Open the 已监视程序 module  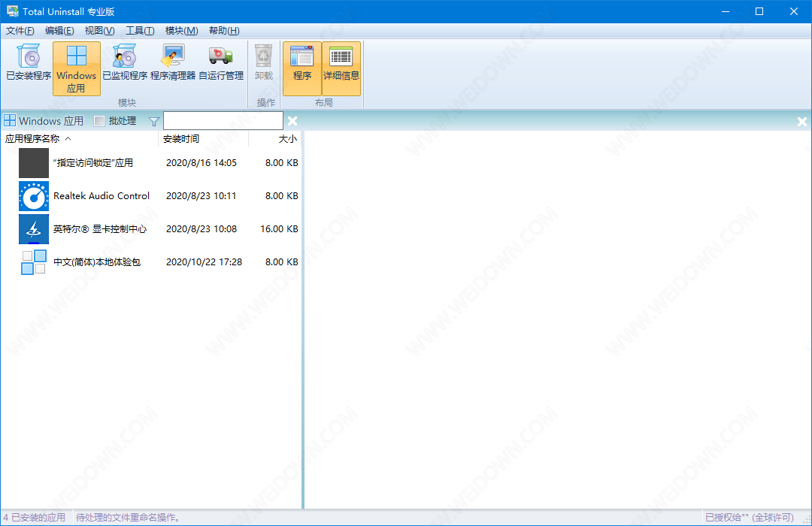click(125, 62)
